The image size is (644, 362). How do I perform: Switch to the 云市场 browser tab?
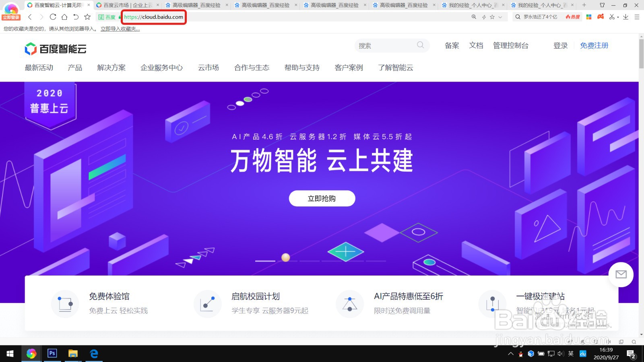[121, 5]
